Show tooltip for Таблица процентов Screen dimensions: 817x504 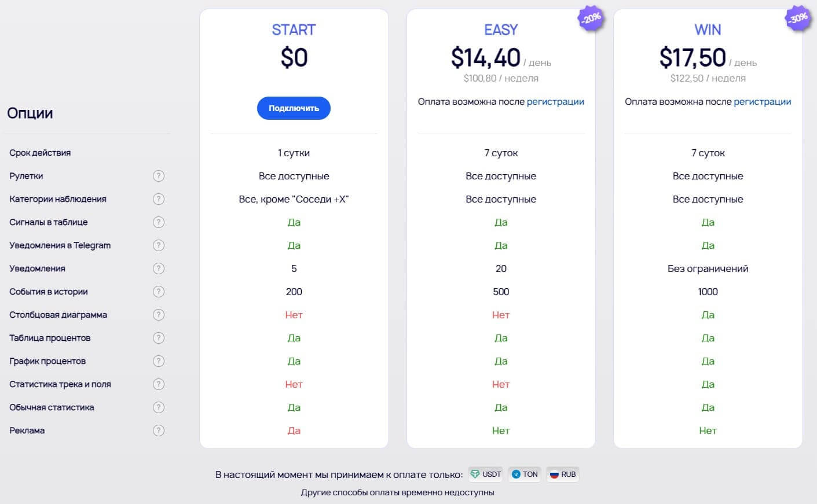point(159,338)
